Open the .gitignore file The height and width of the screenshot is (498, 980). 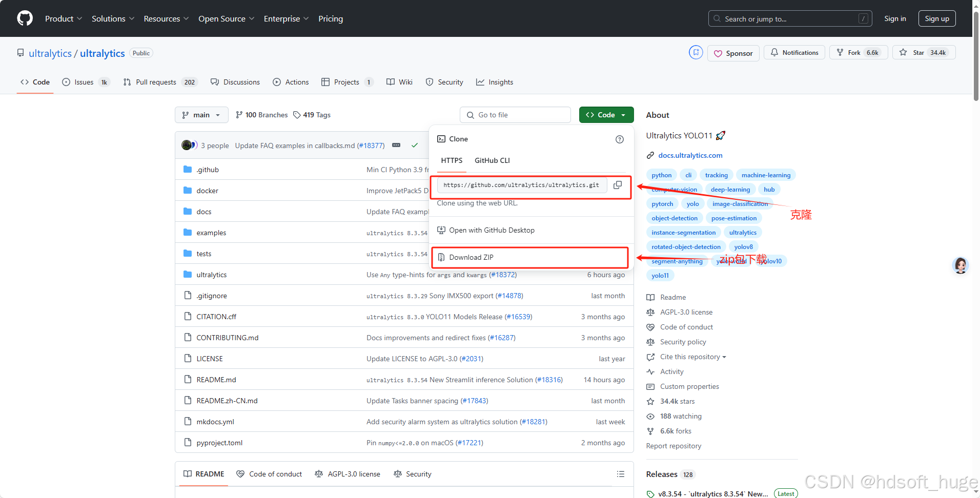[212, 296]
